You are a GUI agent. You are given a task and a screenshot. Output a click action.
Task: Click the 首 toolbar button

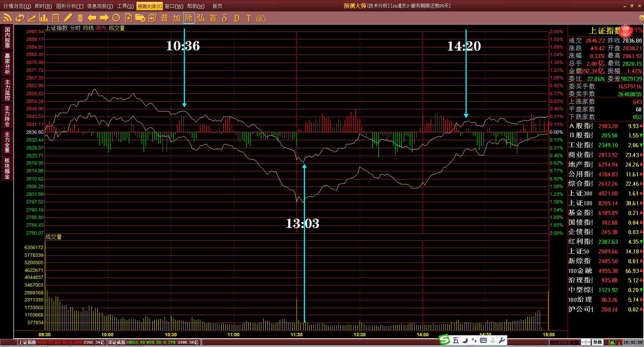[213, 18]
